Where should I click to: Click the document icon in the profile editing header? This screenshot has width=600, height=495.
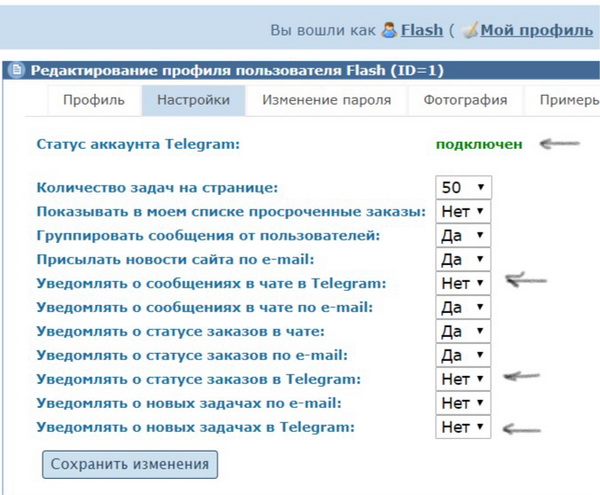16,70
